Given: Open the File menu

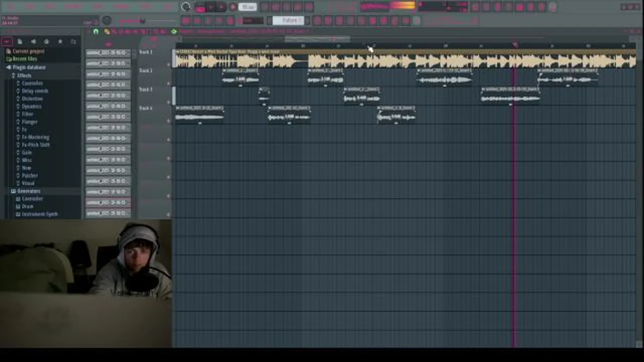Looking at the screenshot, I should tap(11, 7).
